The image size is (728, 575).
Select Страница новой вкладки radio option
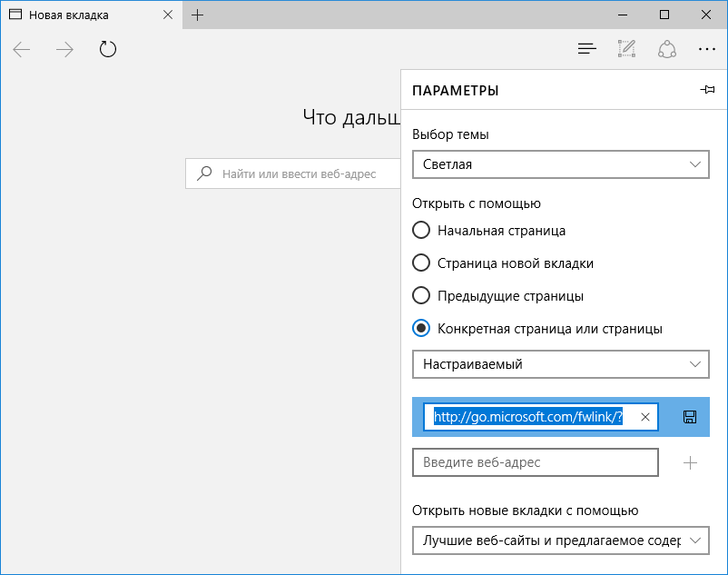[x=503, y=263]
